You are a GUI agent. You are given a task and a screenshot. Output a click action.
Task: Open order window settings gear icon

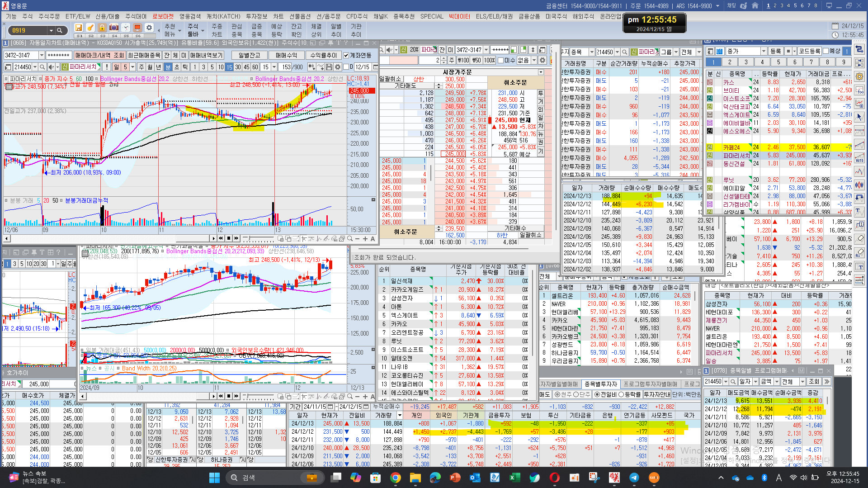click(542, 60)
